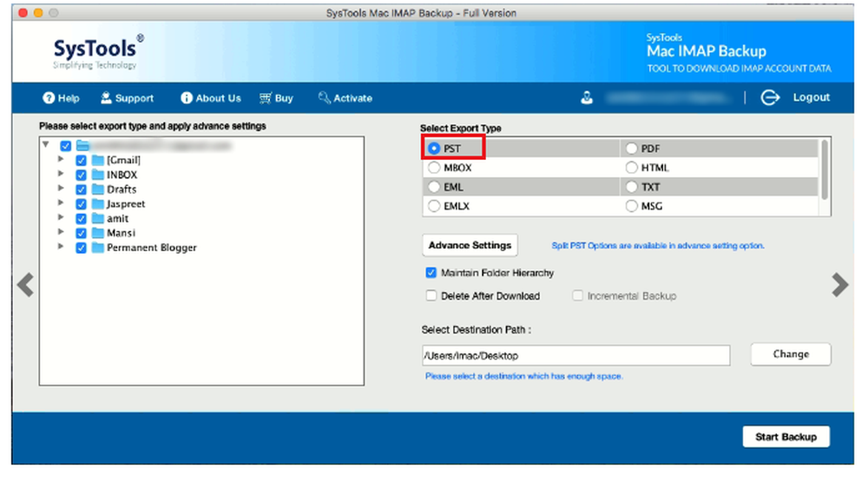Uncheck the amit folder checkbox

[x=81, y=218]
